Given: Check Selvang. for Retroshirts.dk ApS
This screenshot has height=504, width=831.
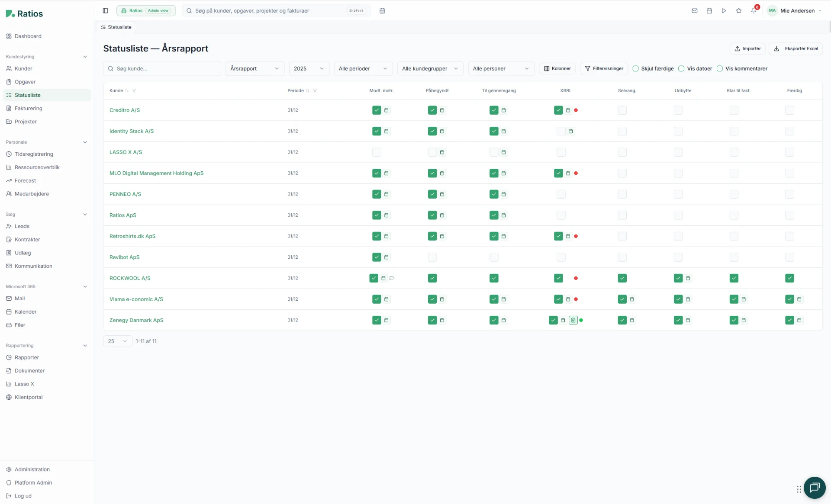Looking at the screenshot, I should [x=622, y=236].
